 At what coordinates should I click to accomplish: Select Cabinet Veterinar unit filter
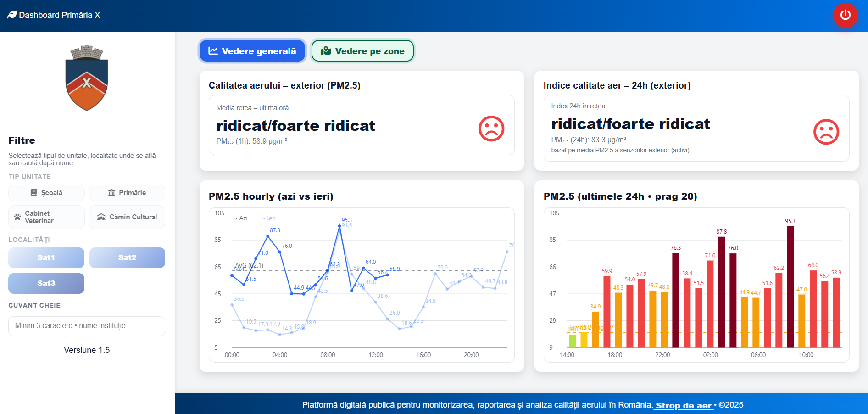[46, 217]
